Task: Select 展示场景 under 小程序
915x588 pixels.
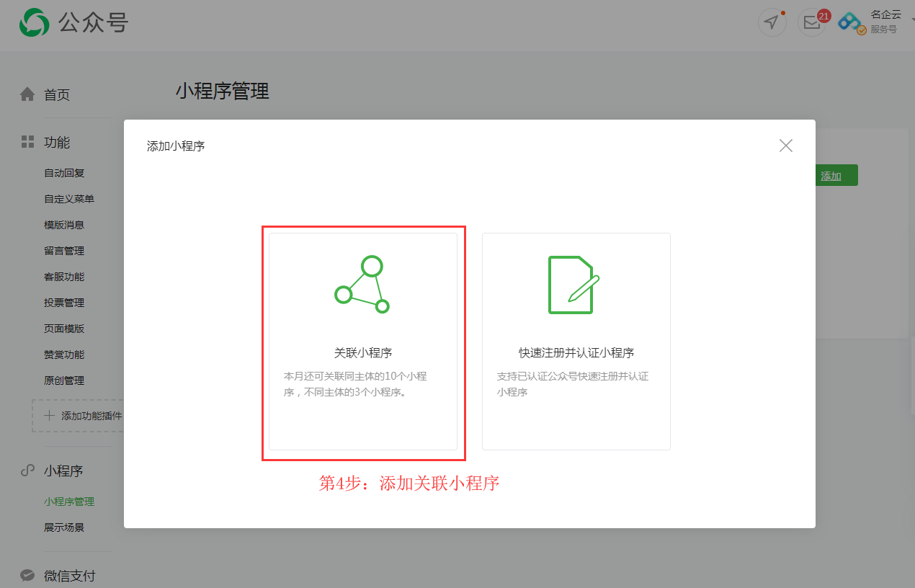Action: tap(64, 527)
